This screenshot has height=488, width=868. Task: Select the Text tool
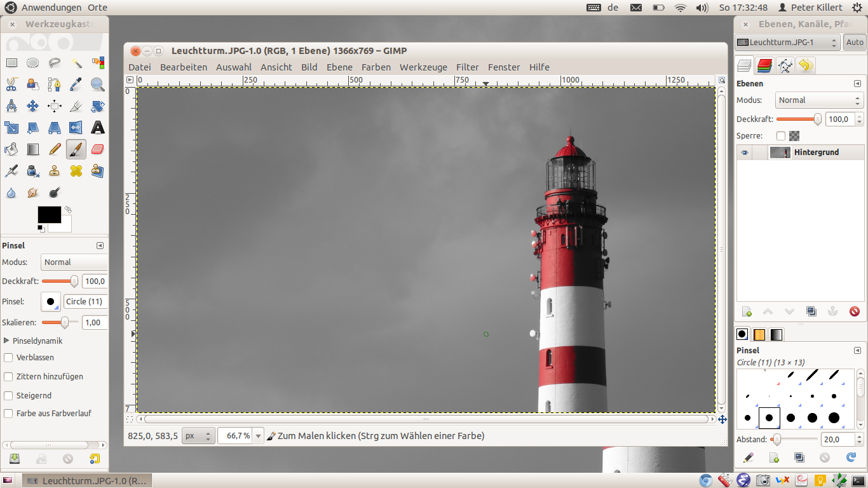pos(98,128)
